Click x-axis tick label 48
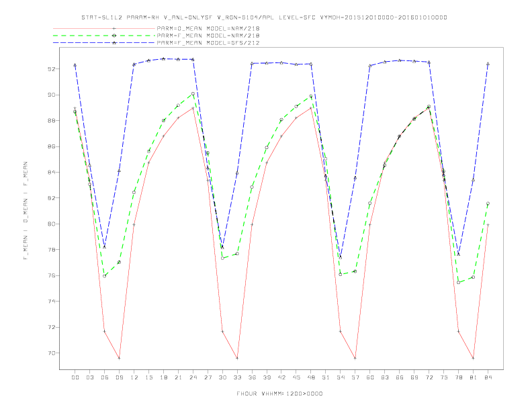This screenshot has width=532, height=411. pos(311,377)
